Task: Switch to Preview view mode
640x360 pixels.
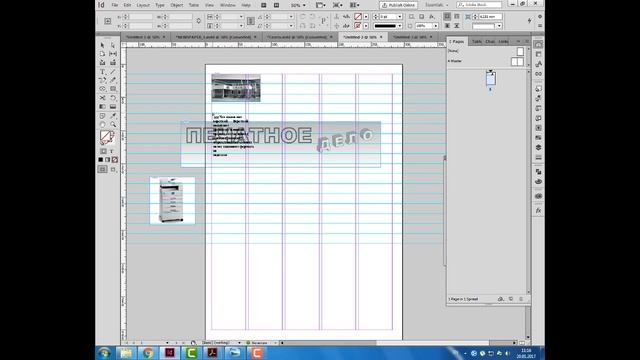Action: (113, 169)
